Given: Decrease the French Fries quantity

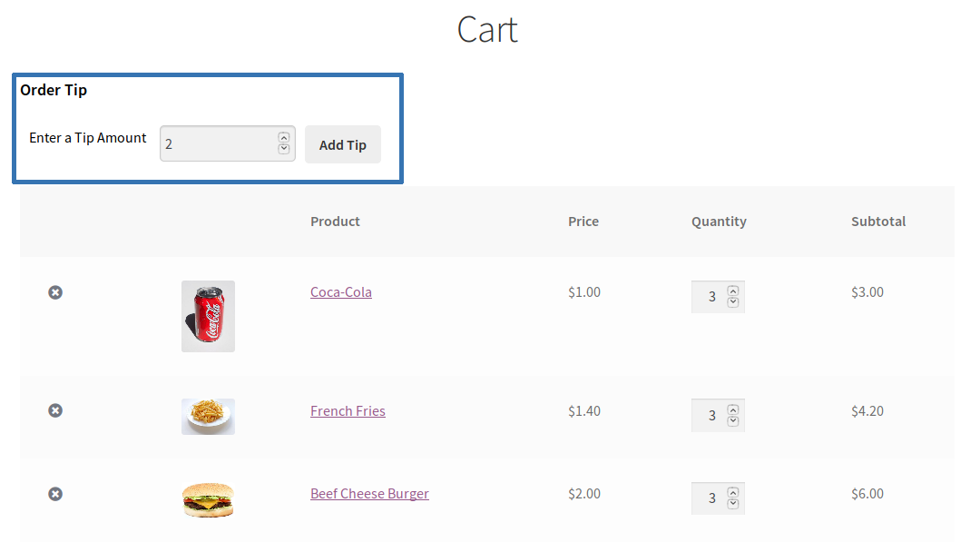Looking at the screenshot, I should [x=733, y=420].
